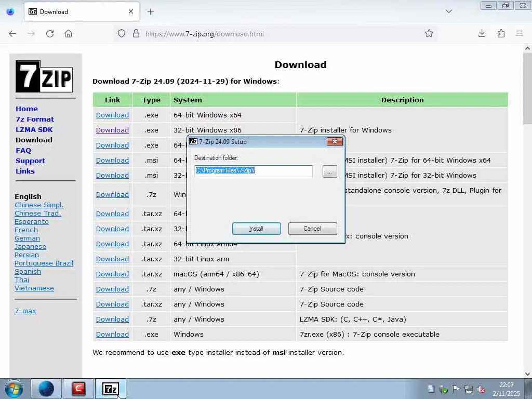Open network tray icon

469,389
